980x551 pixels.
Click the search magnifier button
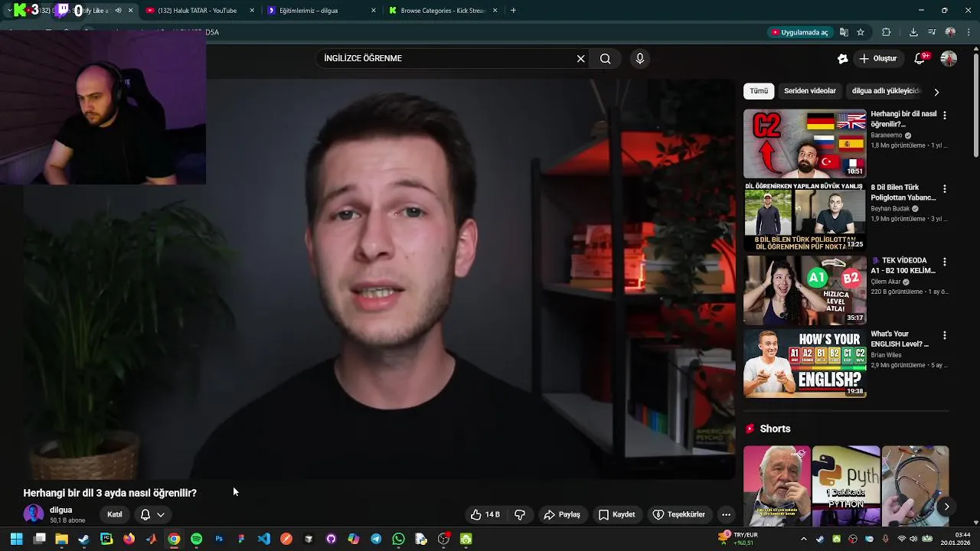coord(606,59)
